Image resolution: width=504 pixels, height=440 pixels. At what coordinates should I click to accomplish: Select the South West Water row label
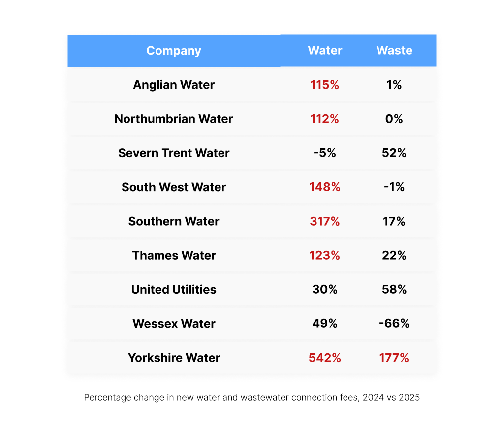tap(174, 187)
